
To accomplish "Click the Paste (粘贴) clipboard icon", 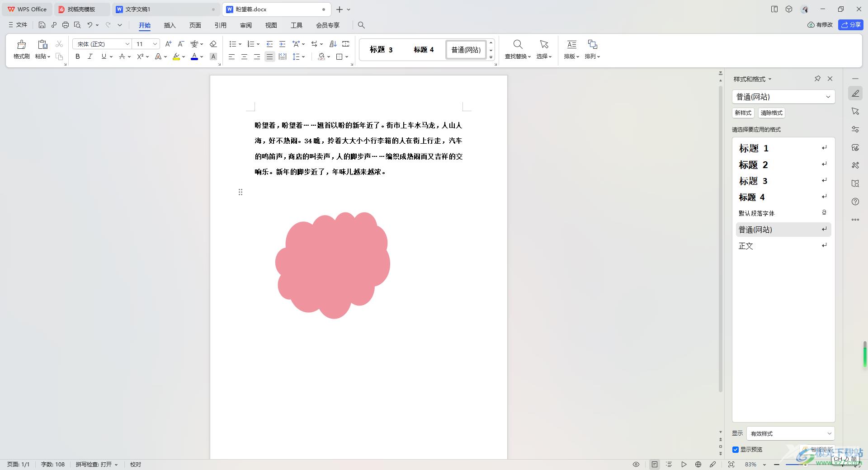I will coord(42,44).
